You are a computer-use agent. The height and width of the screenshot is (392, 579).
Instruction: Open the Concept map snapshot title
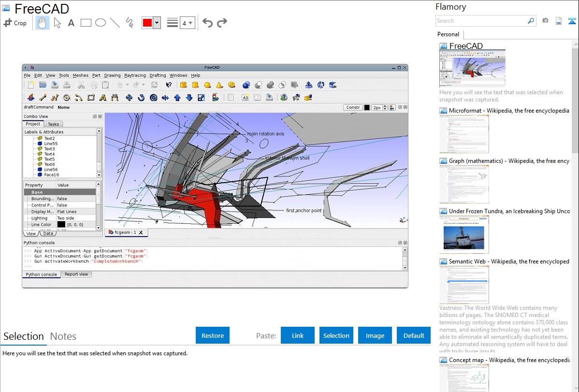[x=509, y=360]
